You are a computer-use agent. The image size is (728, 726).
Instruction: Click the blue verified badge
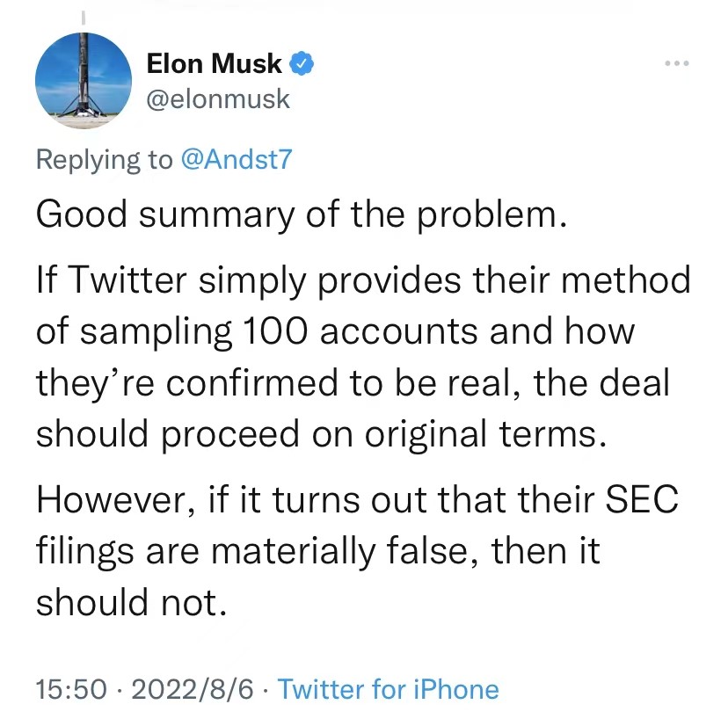303,63
